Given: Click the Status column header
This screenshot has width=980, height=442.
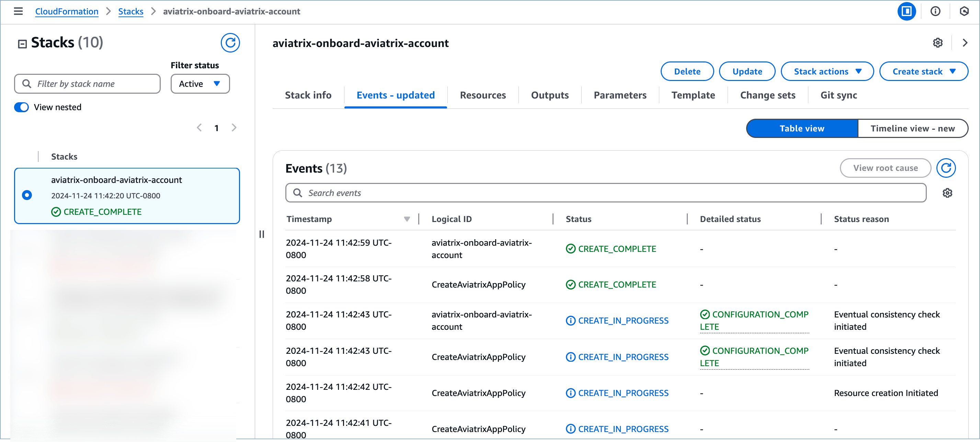Looking at the screenshot, I should [578, 219].
